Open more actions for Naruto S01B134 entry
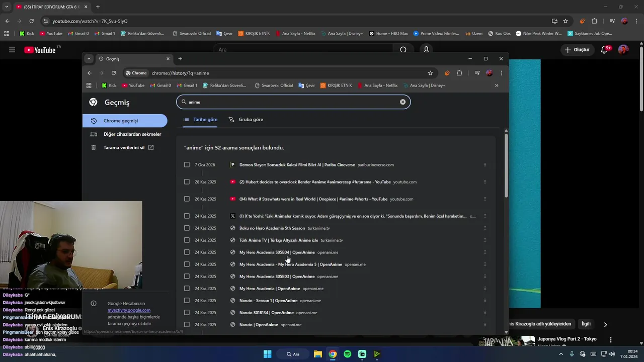This screenshot has width=644, height=362. (x=485, y=313)
